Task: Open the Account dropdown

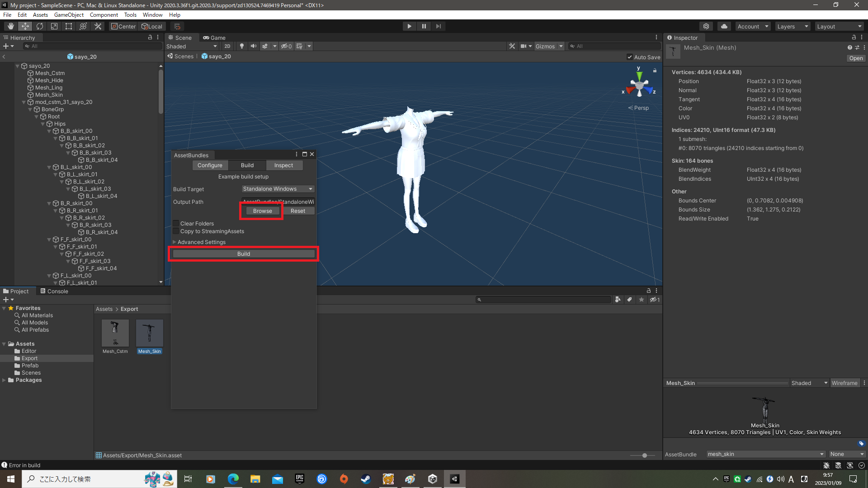Action: point(753,26)
